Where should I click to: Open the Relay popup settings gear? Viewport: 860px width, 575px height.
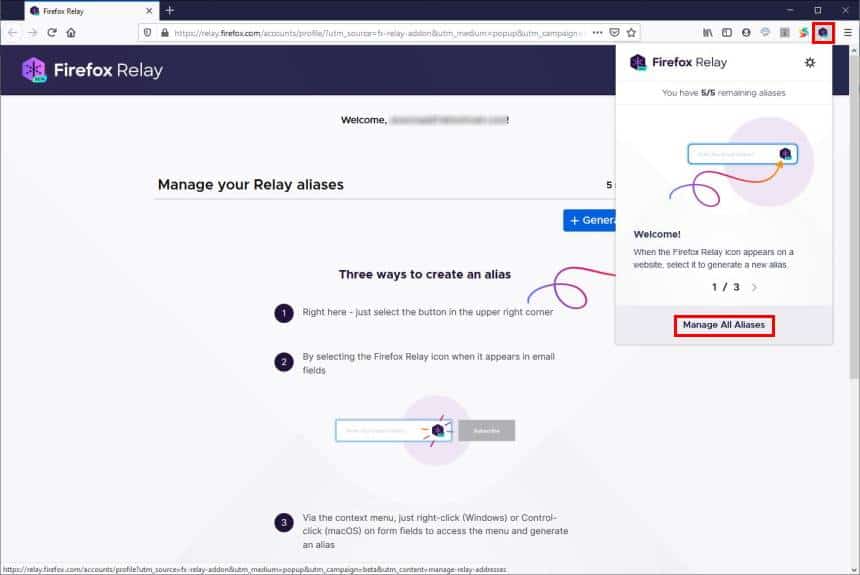(x=810, y=63)
